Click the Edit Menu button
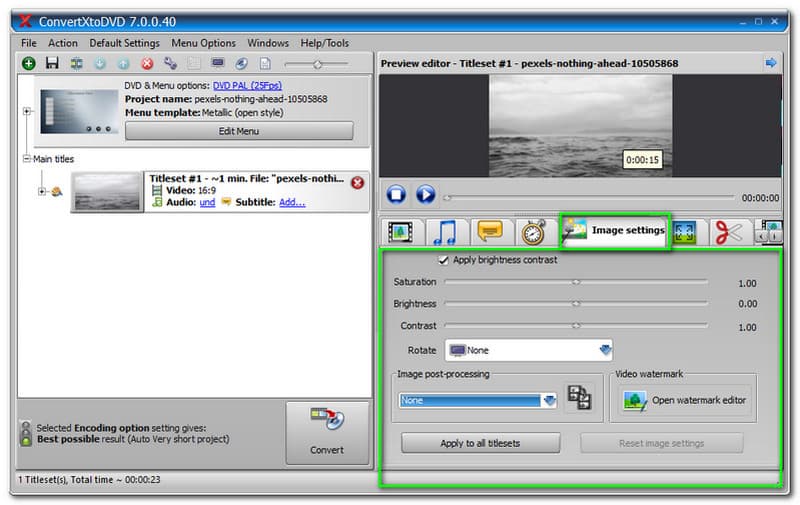This screenshot has height=505, width=800. point(239,131)
